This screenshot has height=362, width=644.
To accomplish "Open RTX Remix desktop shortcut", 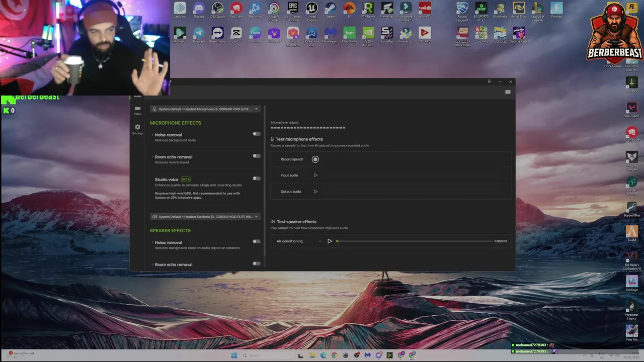I will click(368, 10).
